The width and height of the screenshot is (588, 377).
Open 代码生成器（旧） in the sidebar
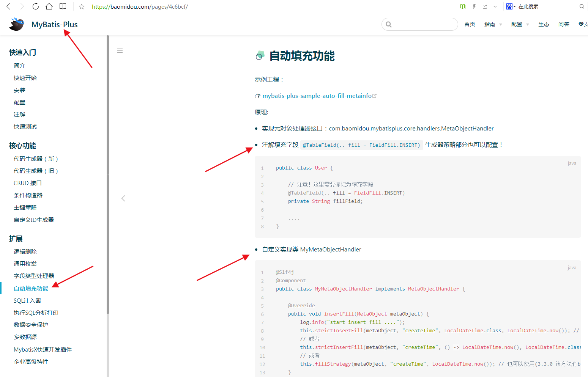(x=36, y=171)
